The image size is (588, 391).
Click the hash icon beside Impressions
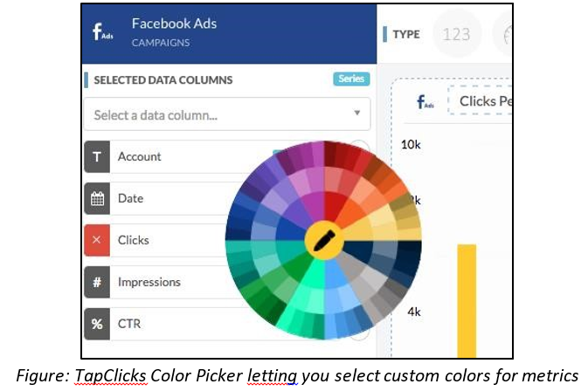pyautogui.click(x=97, y=282)
